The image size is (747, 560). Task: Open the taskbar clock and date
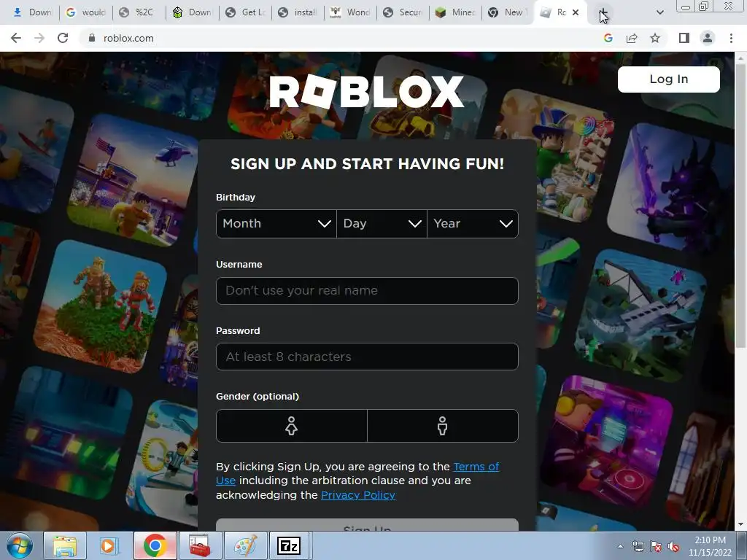(x=710, y=546)
